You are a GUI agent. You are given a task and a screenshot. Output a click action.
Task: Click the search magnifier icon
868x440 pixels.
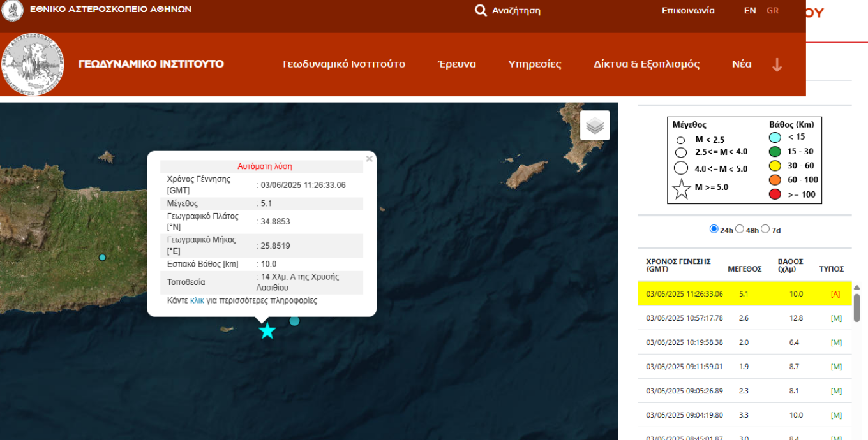click(x=481, y=11)
